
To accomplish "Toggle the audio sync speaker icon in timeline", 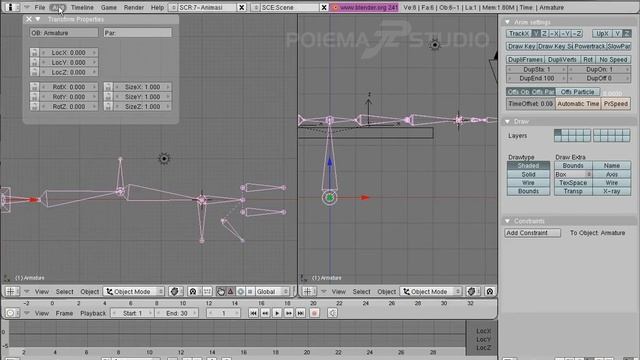I will 332,313.
